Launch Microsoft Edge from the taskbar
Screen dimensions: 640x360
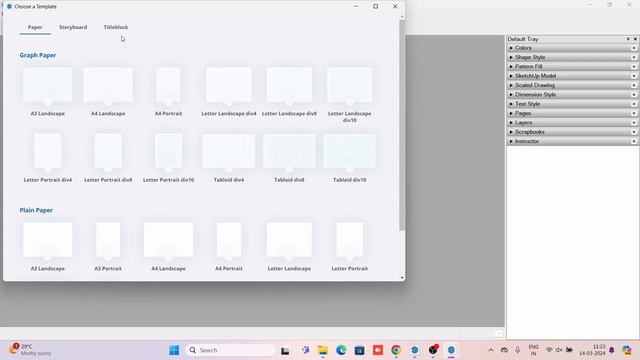point(341,350)
